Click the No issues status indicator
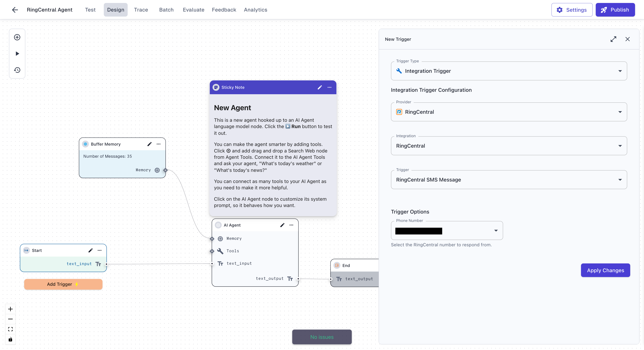Image resolution: width=644 pixels, height=350 pixels. click(x=322, y=337)
